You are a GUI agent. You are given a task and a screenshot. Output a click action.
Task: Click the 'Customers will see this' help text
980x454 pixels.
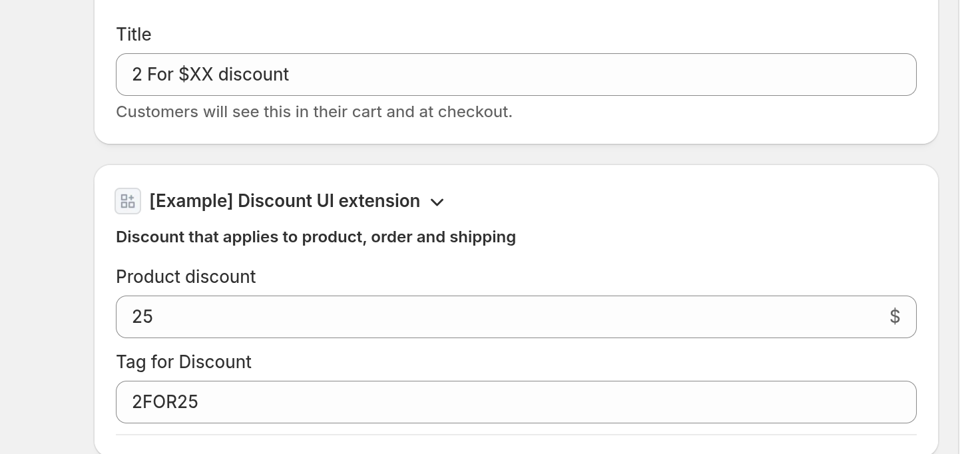coord(314,112)
